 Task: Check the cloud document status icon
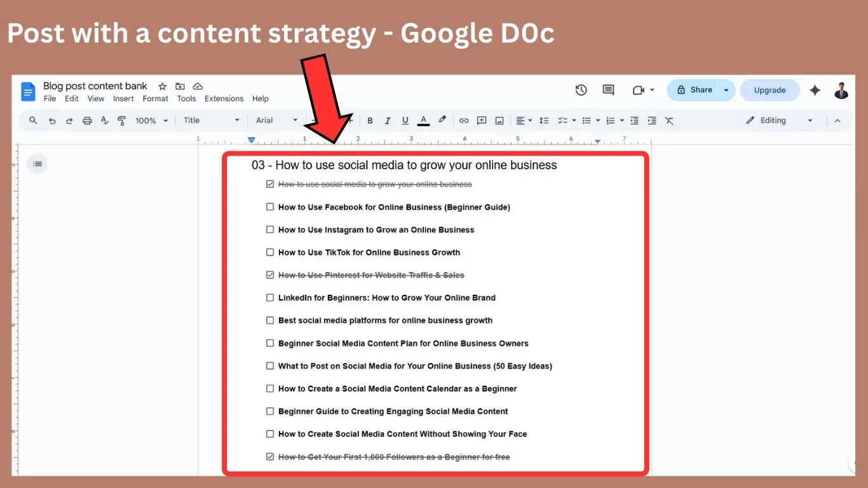click(x=198, y=86)
